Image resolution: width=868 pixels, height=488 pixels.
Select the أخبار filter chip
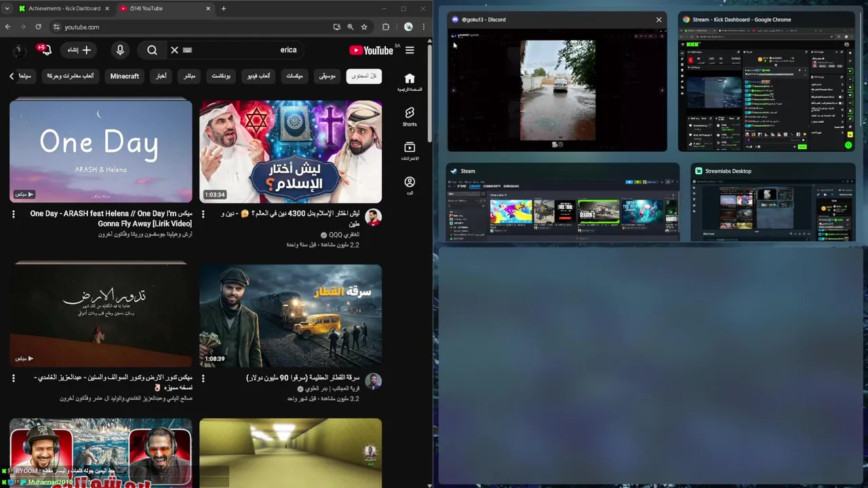click(x=161, y=76)
